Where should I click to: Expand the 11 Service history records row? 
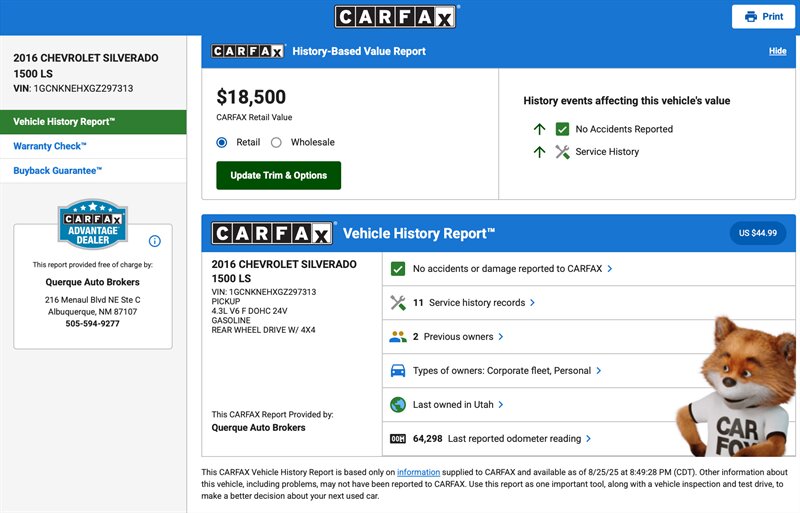point(475,303)
